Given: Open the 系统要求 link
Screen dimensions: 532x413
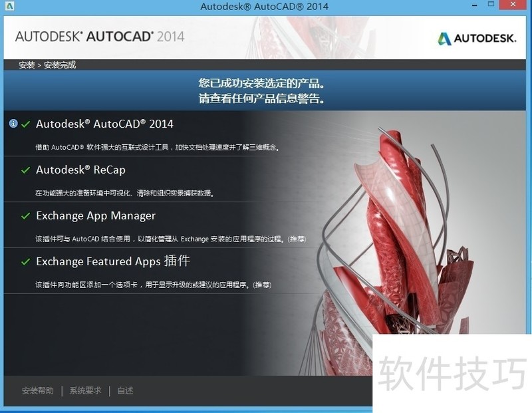Looking at the screenshot, I should [86, 390].
